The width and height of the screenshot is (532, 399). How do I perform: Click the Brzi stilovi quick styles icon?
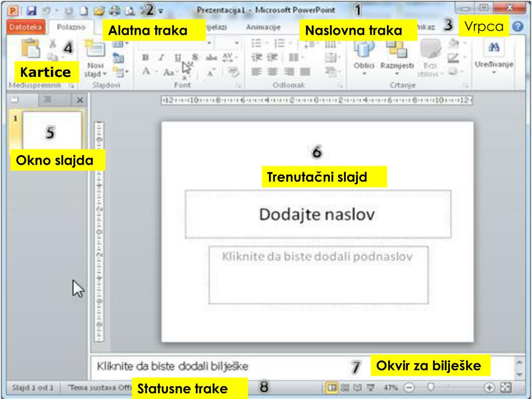430,49
